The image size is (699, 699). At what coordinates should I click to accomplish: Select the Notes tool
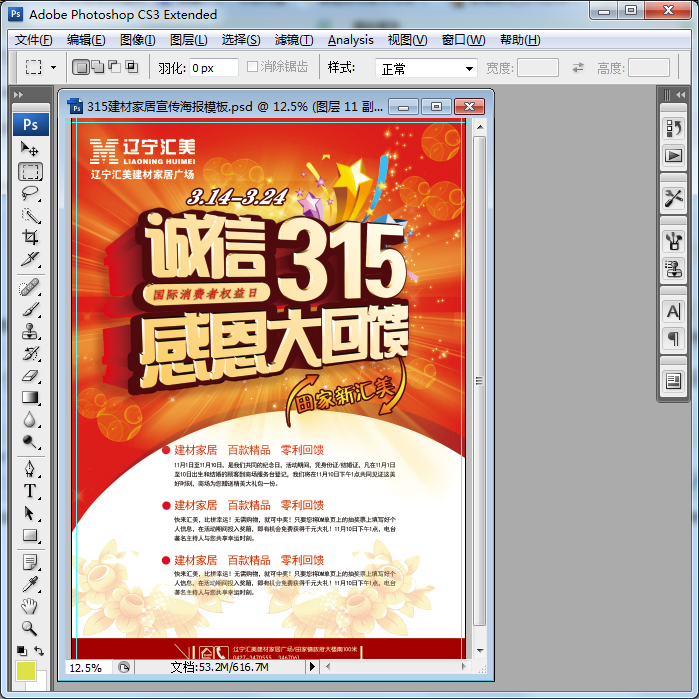pyautogui.click(x=30, y=563)
